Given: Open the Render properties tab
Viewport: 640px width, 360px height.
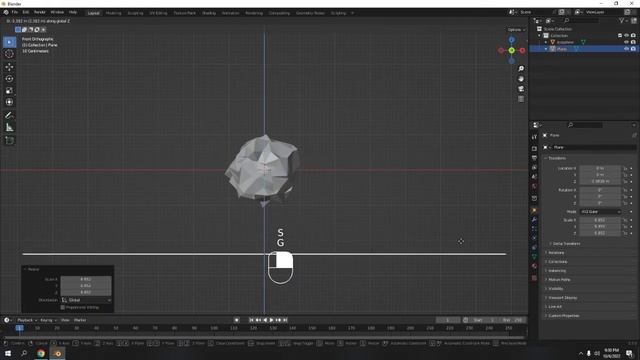Looking at the screenshot, I should tap(534, 149).
